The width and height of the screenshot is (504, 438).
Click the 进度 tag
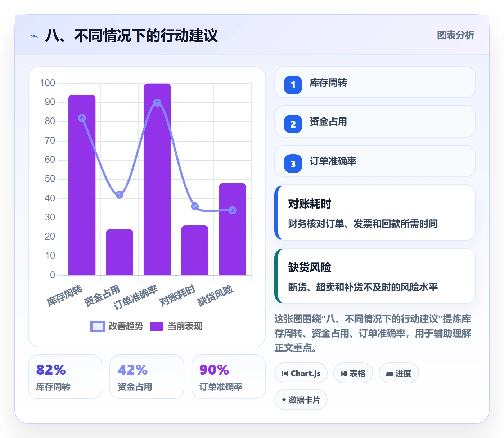pyautogui.click(x=399, y=373)
